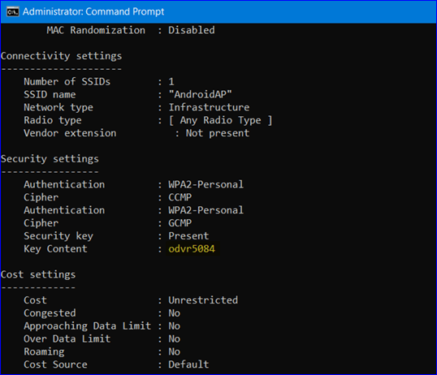Click the Security settings heading
The width and height of the screenshot is (437, 375).
click(x=50, y=159)
